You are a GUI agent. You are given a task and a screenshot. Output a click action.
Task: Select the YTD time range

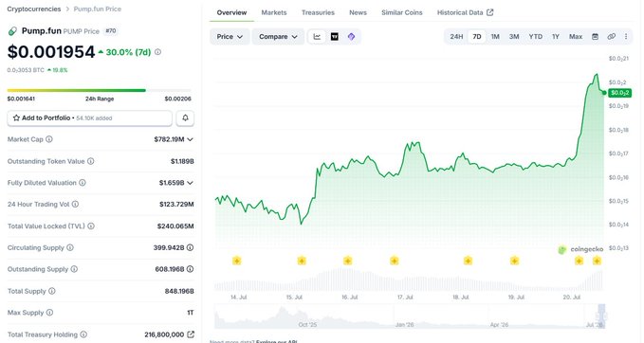click(536, 37)
